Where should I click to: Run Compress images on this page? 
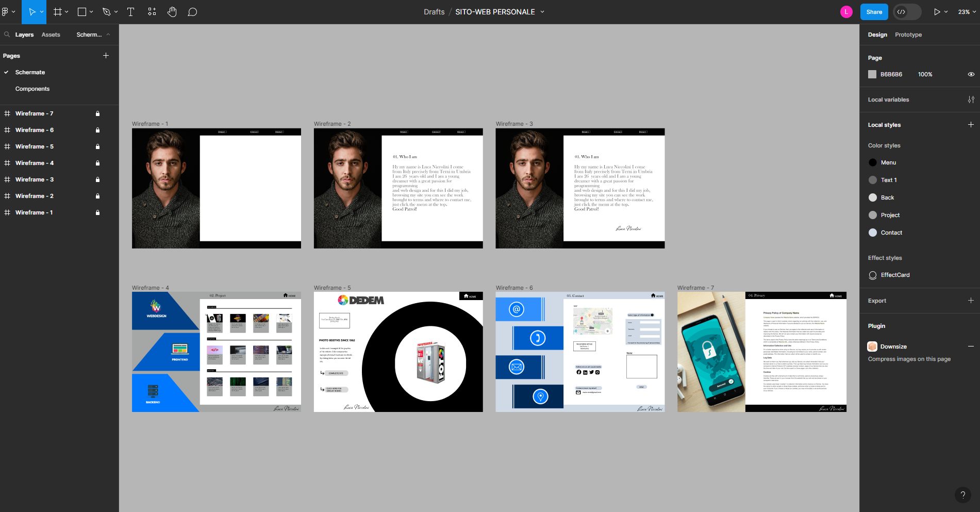(x=909, y=359)
